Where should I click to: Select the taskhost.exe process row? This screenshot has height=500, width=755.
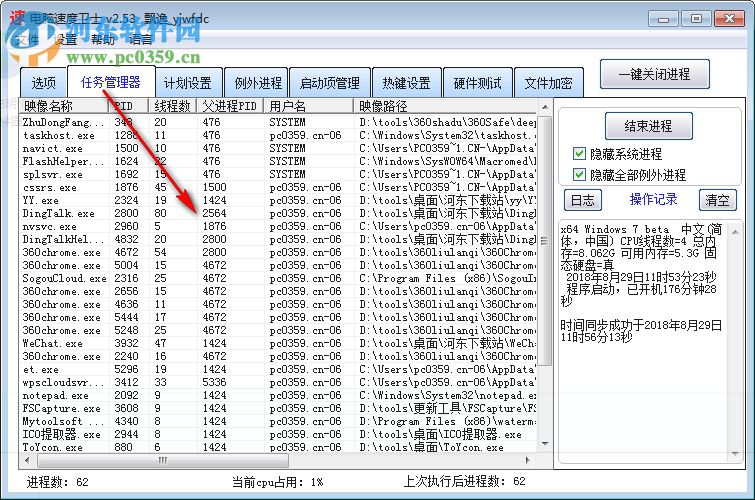point(278,135)
